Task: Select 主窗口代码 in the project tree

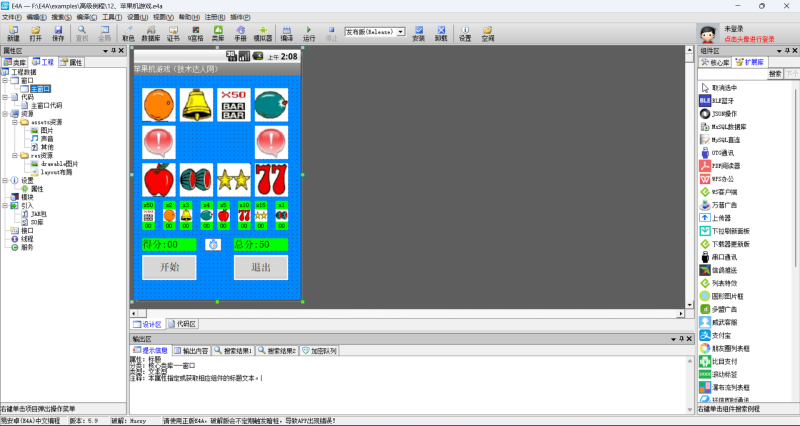Action: click(x=46, y=106)
